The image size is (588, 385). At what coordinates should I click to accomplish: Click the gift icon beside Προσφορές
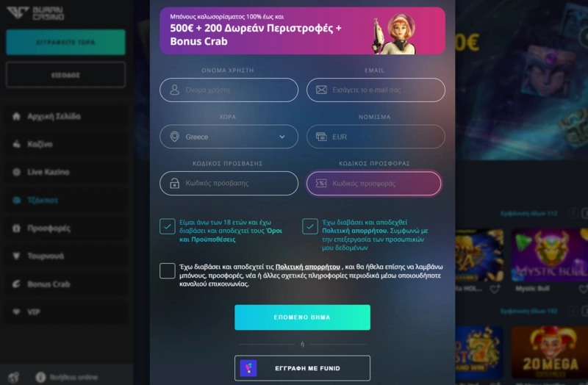tap(16, 228)
